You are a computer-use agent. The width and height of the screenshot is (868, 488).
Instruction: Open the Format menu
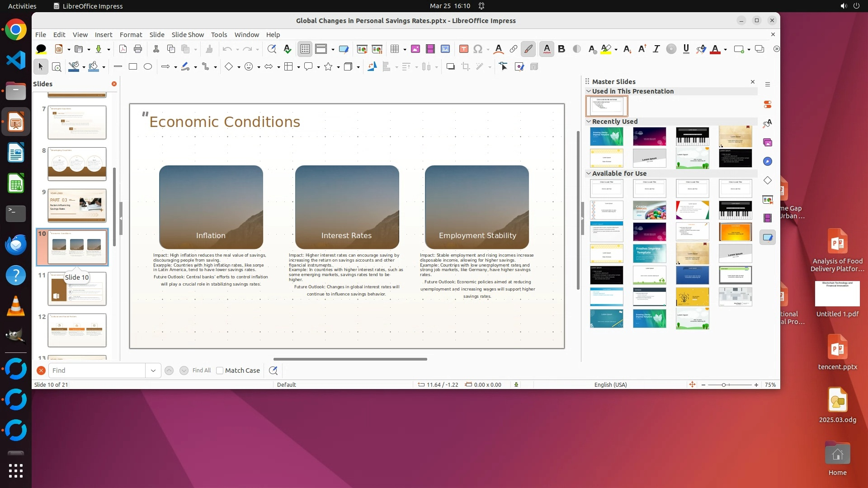point(131,34)
